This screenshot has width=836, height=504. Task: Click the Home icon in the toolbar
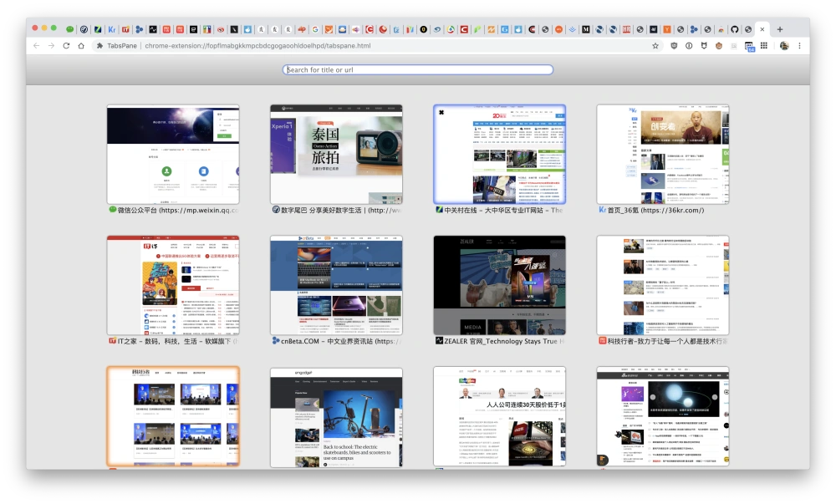(x=81, y=45)
